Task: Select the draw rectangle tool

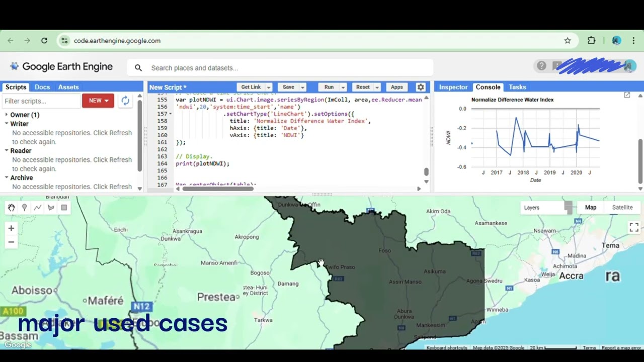Action: tap(64, 208)
